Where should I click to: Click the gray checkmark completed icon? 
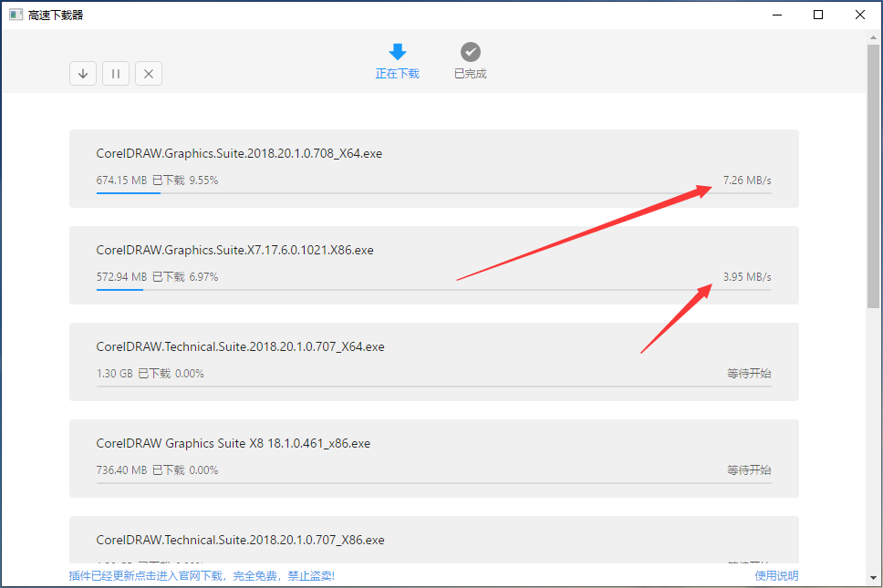470,52
